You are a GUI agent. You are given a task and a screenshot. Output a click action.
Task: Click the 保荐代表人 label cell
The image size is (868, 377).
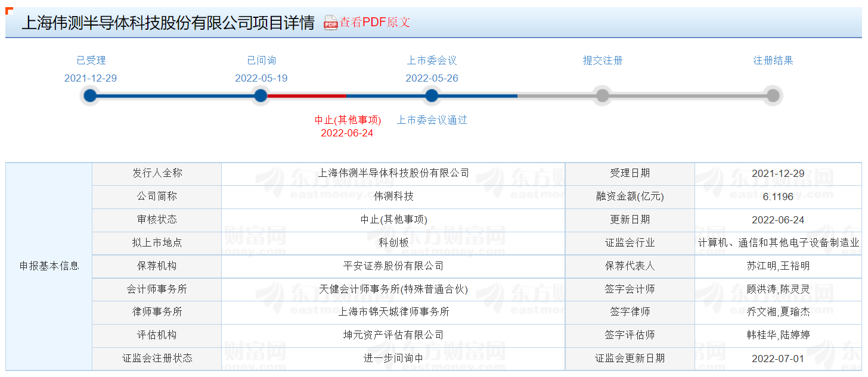pos(630,266)
